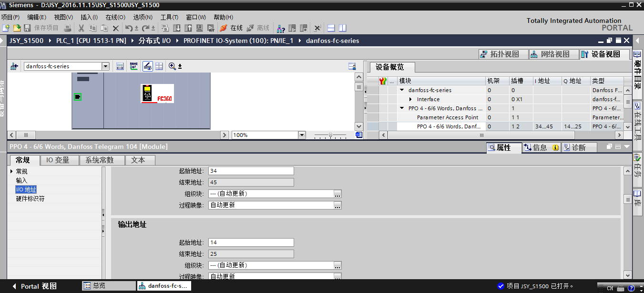Image resolution: width=644 pixels, height=293 pixels.
Task: Click the Paste icon in toolbar
Action: [104, 28]
